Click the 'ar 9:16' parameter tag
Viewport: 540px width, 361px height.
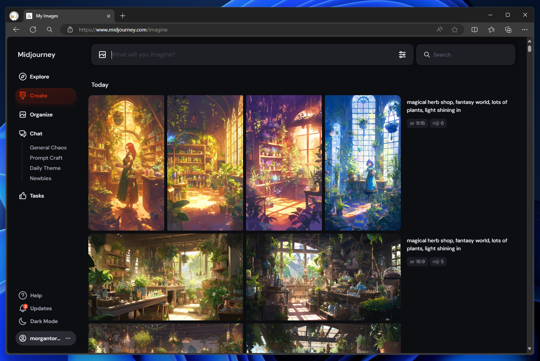tap(417, 123)
